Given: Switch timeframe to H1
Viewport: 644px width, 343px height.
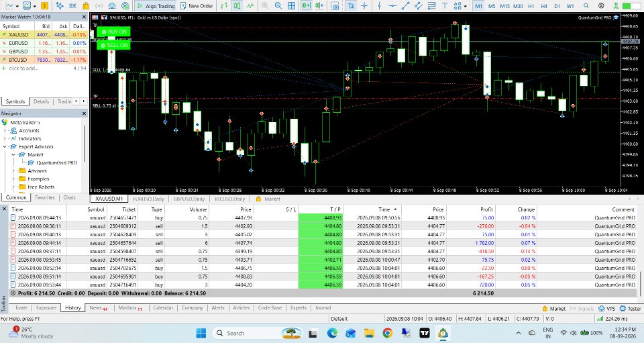Looking at the screenshot, I should pyautogui.click(x=531, y=6).
